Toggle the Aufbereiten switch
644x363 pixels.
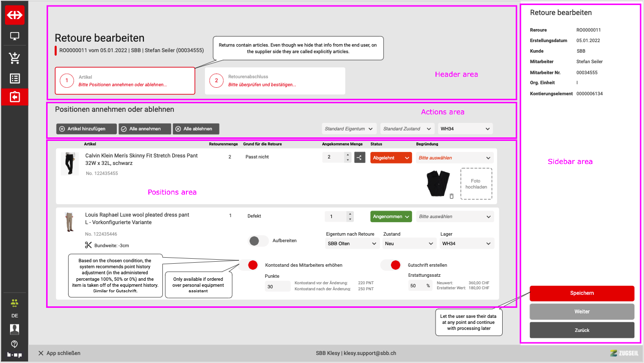[x=258, y=241]
